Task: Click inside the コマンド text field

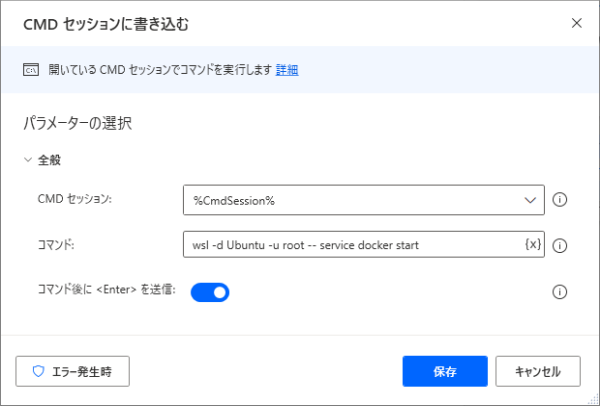Action: (x=350, y=245)
